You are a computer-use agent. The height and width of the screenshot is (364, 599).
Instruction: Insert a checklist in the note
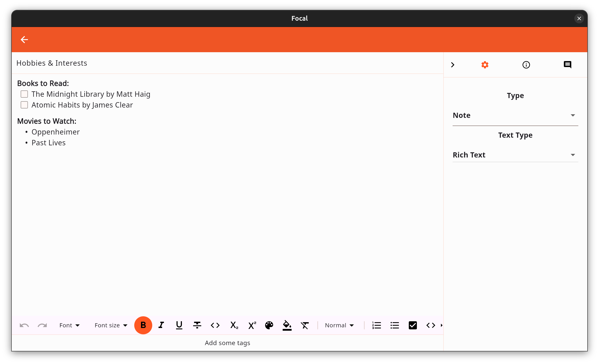[413, 325]
